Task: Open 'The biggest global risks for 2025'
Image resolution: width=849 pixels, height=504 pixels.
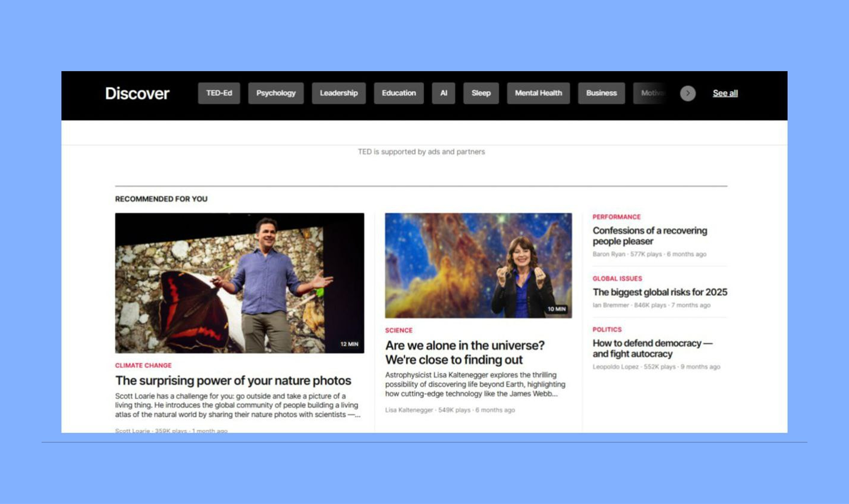Action: 660,292
